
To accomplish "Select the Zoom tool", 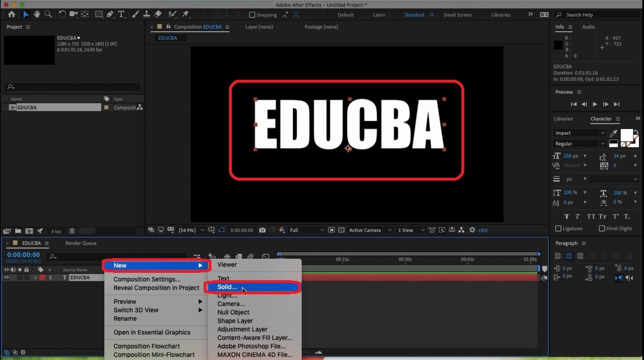I will 48,14.
